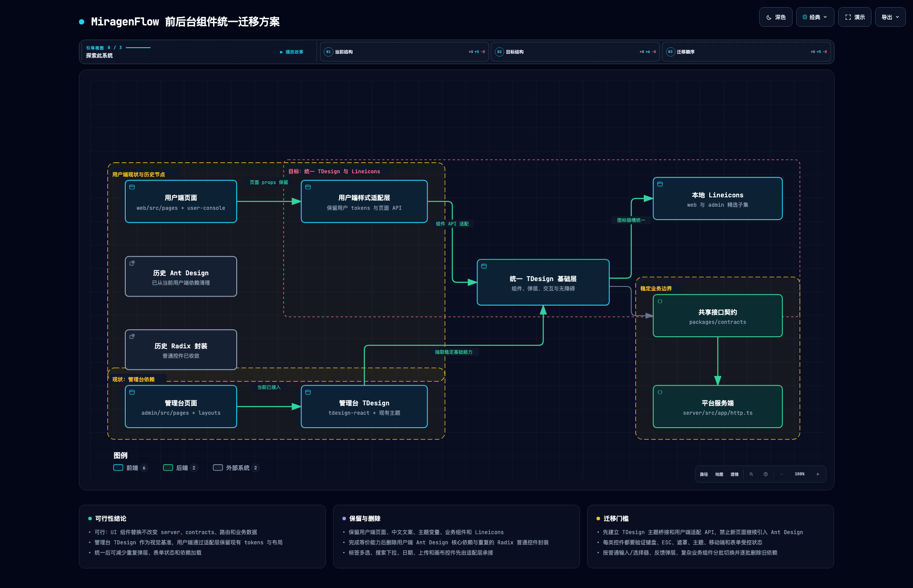This screenshot has width=913, height=588.
Task: Click 播放故事 play story
Action: (x=292, y=52)
